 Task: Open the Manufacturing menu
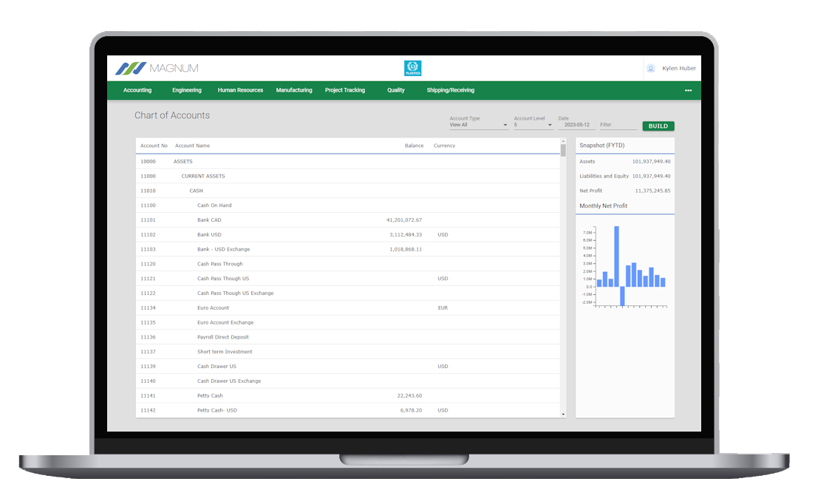[294, 90]
